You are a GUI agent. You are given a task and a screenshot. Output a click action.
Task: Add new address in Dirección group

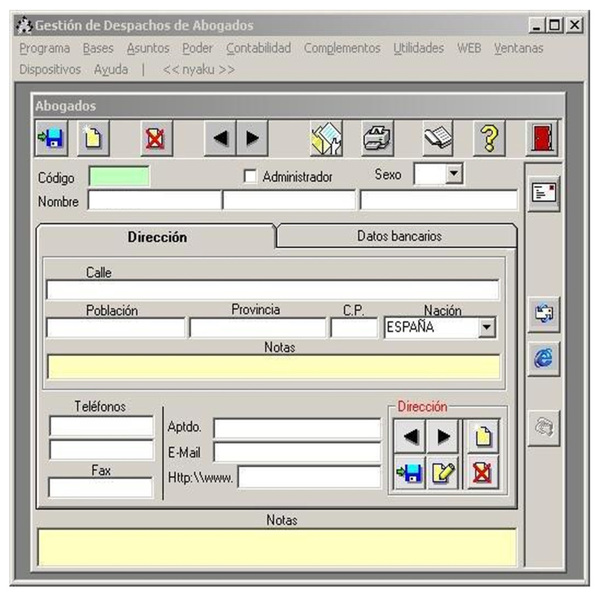point(483,436)
